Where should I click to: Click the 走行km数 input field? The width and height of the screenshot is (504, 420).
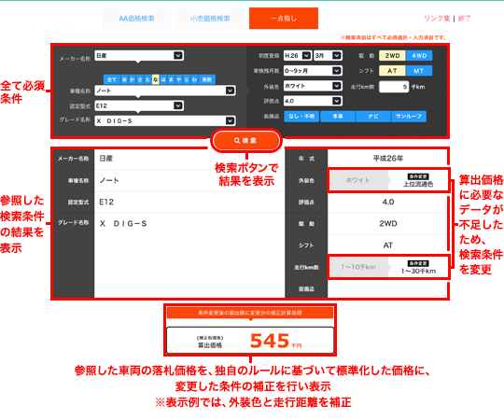pyautogui.click(x=394, y=87)
